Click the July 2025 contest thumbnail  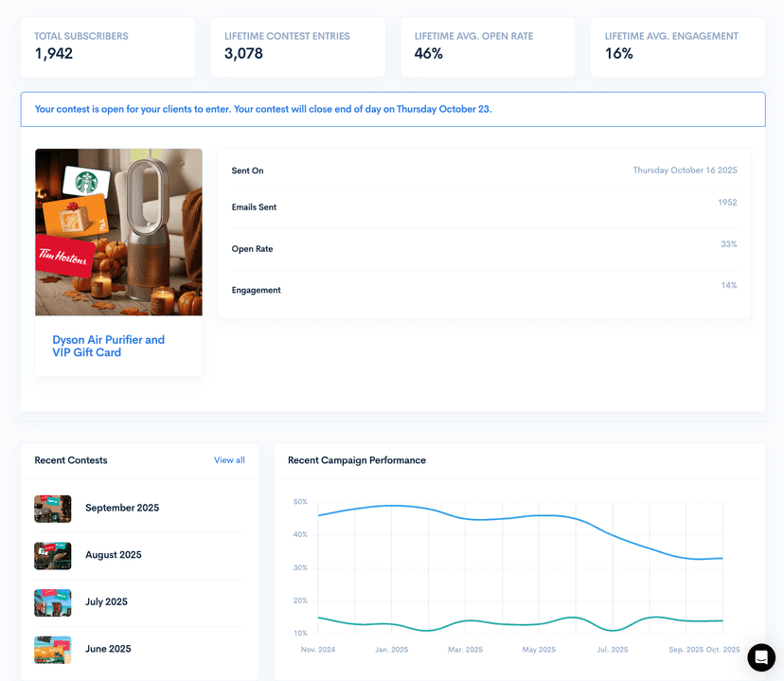[52, 601]
